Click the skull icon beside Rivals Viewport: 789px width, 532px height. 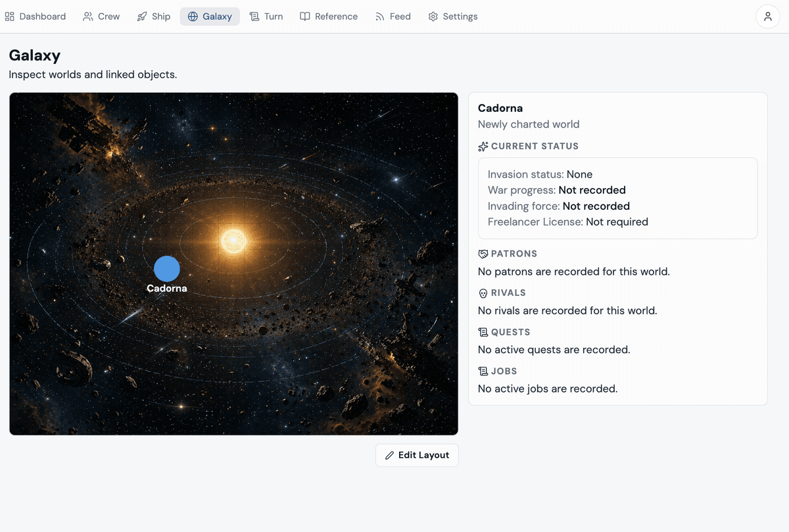483,293
